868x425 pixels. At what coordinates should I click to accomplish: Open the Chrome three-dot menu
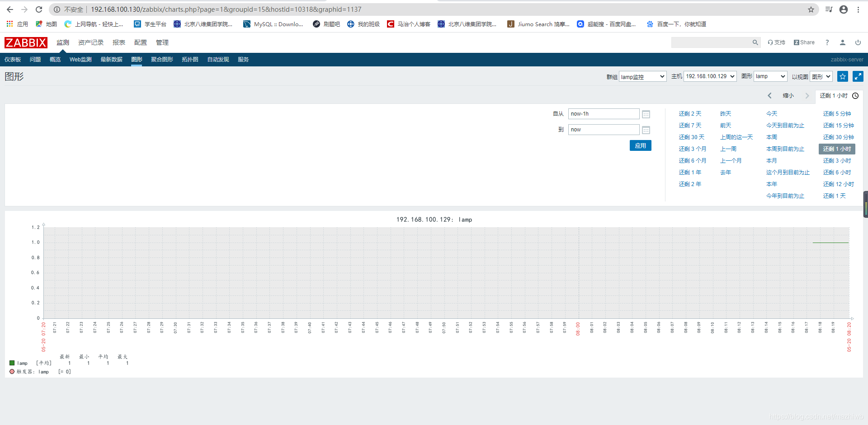(x=858, y=9)
